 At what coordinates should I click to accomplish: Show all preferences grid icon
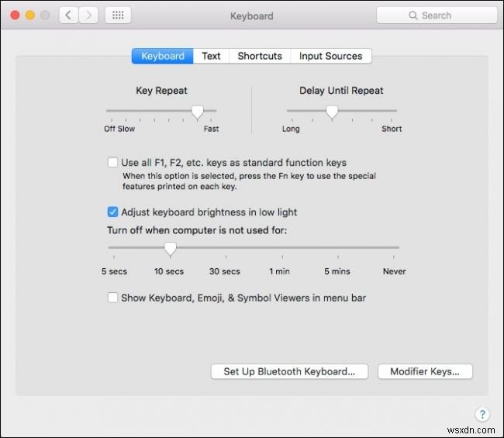point(118,15)
